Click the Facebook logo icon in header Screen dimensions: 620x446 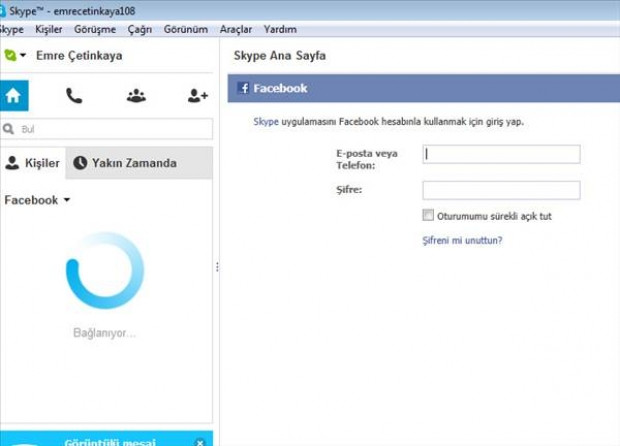click(243, 88)
